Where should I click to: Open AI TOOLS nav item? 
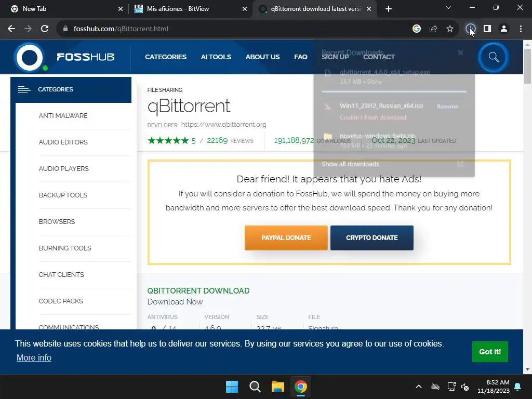point(216,57)
